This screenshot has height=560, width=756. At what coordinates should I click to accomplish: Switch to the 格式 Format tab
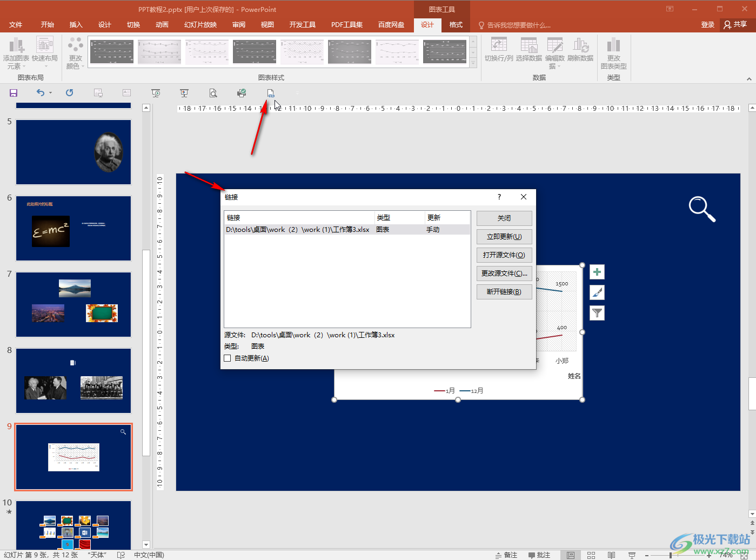point(456,25)
